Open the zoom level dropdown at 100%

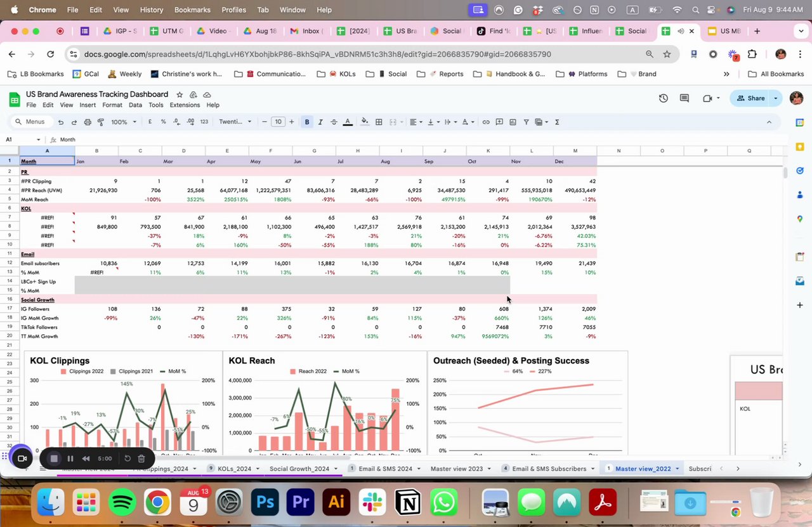(123, 122)
